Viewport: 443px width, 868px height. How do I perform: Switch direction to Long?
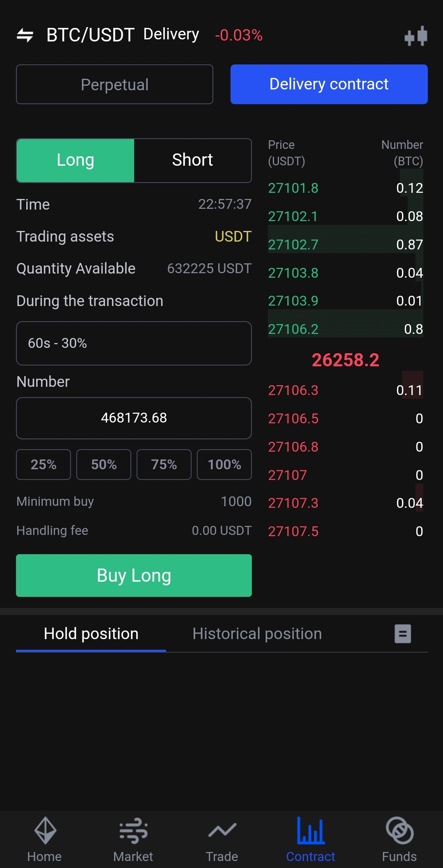(x=75, y=160)
